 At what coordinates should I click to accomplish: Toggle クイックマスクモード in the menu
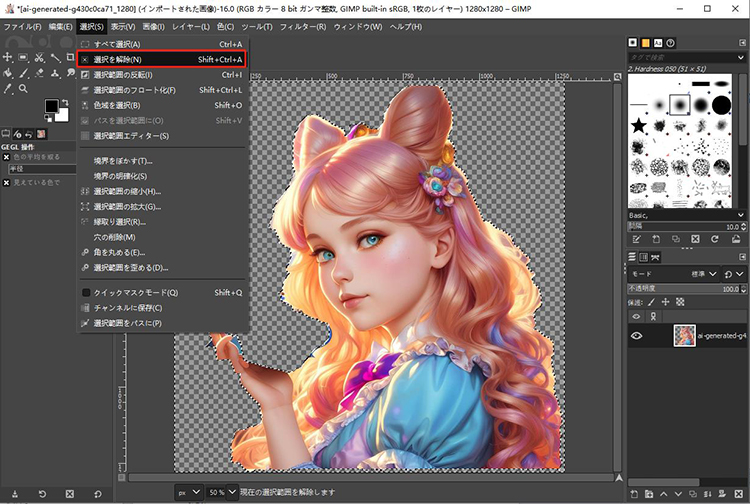(163, 293)
